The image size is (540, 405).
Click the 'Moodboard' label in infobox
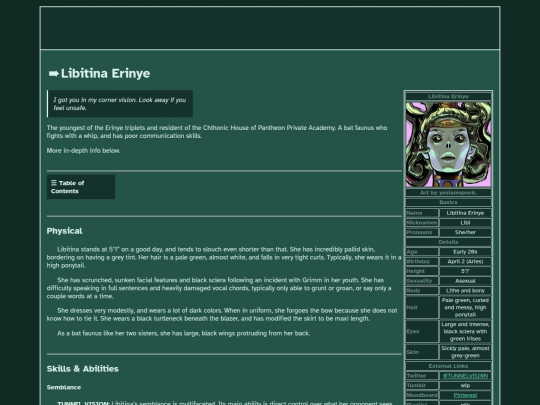tap(422, 395)
